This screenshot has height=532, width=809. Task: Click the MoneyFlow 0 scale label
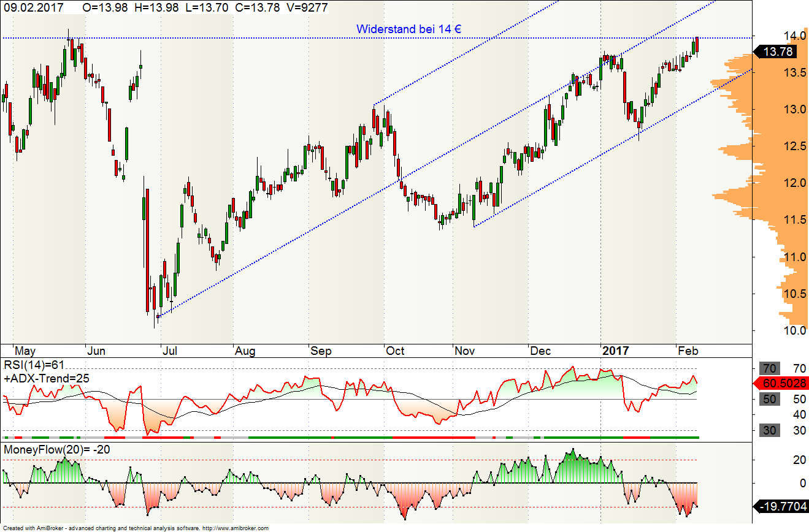(x=802, y=483)
